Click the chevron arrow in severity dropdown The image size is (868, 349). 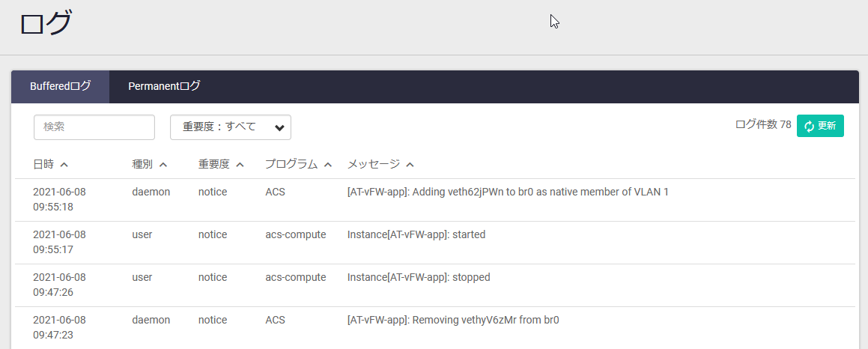[279, 128]
